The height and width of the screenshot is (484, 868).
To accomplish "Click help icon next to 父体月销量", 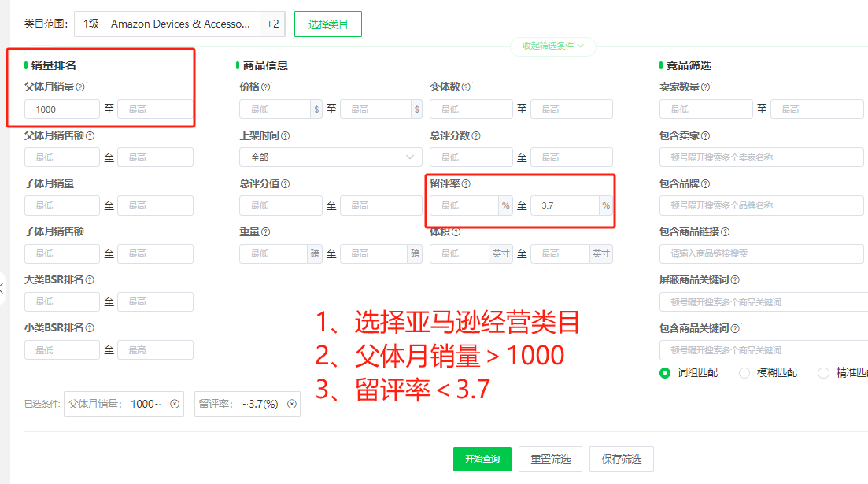I will tap(80, 87).
